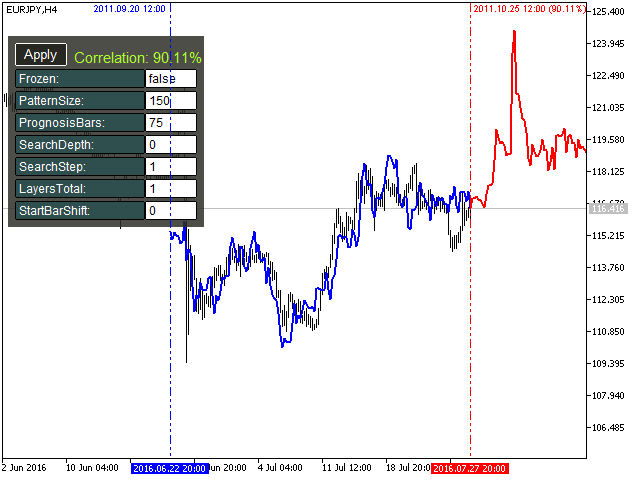Select the SearchDepth parameter label
Image resolution: width=640 pixels, height=480 pixels.
tap(80, 145)
